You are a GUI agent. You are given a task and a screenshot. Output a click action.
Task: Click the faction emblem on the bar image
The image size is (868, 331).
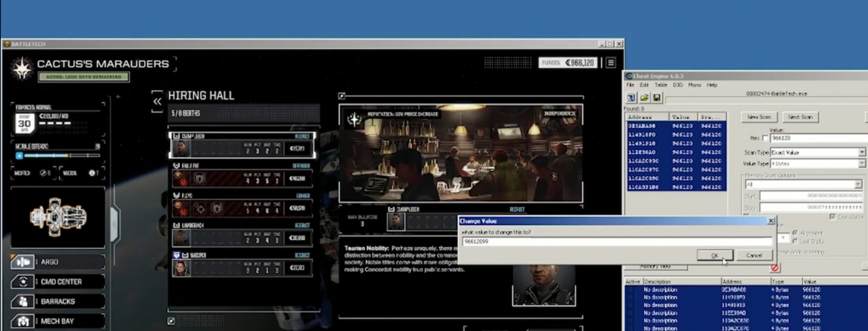coord(354,119)
